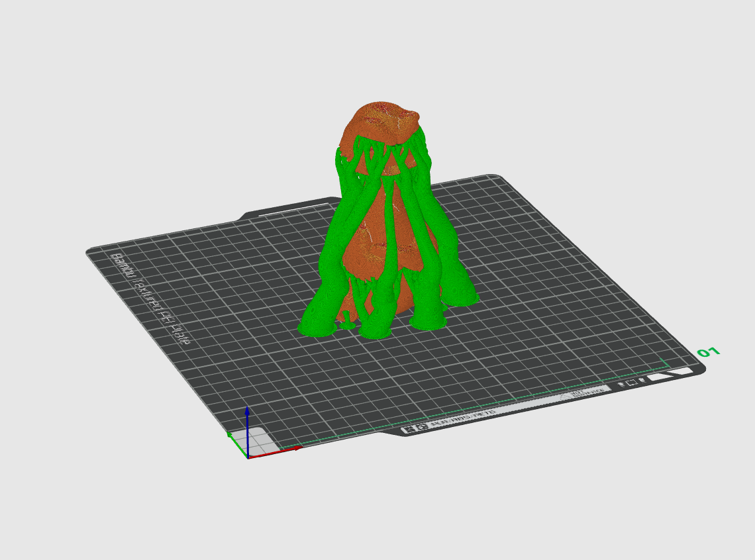Viewport: 755px width, 560px height.
Task: Select the center-front green support base
Action: 375,332
